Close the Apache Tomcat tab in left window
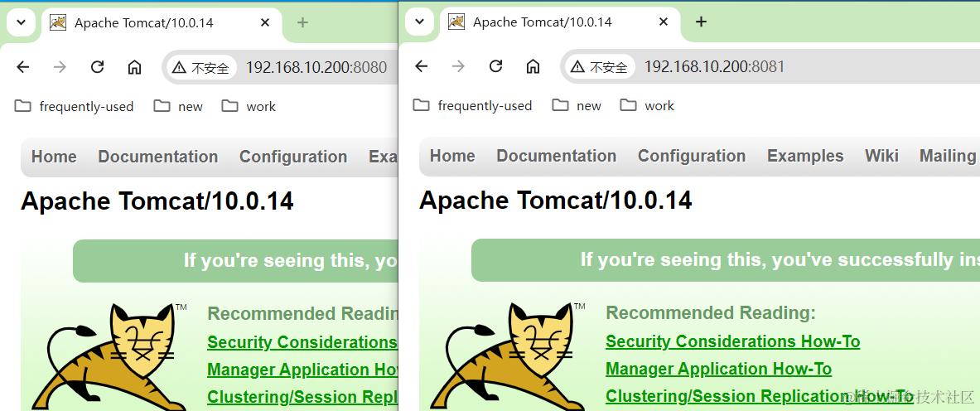The image size is (980, 411). pos(265,22)
